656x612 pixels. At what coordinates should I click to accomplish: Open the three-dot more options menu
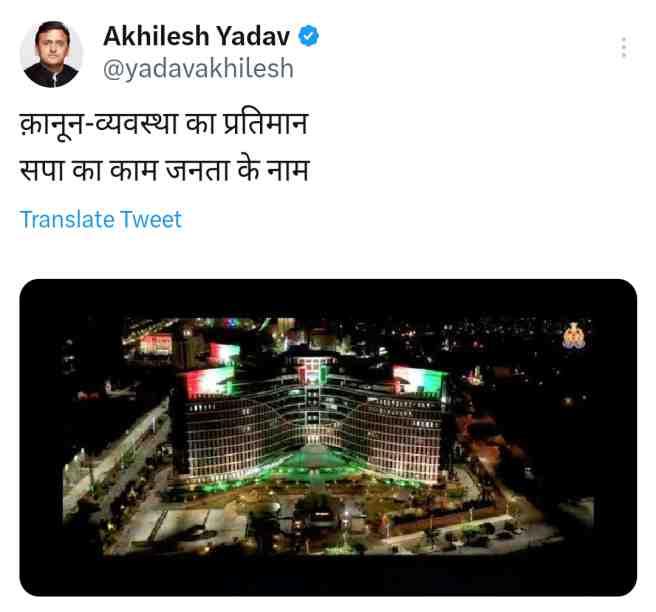tap(624, 48)
